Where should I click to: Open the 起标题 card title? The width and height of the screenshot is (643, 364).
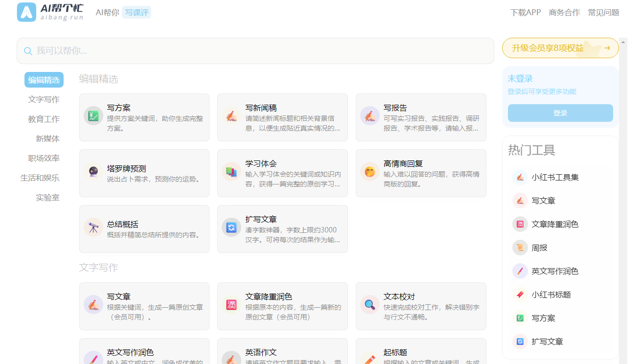pos(395,352)
